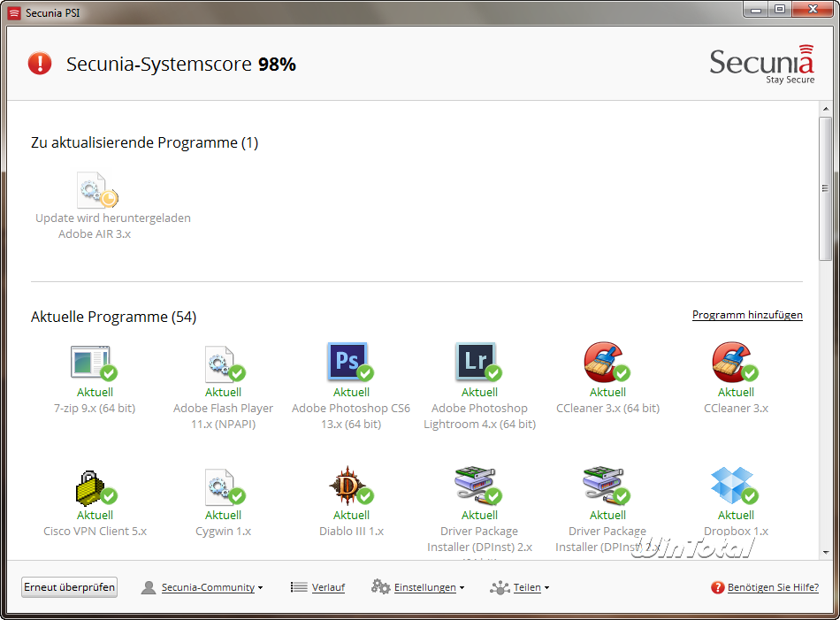
Task: Click the 'Secunia-Systemscore 98%' text
Action: coord(181,65)
